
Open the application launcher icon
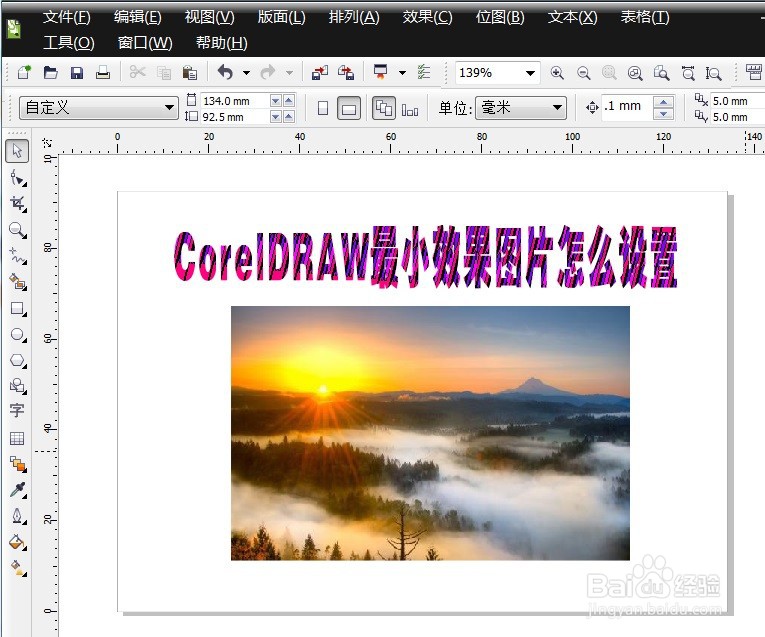[x=381, y=72]
